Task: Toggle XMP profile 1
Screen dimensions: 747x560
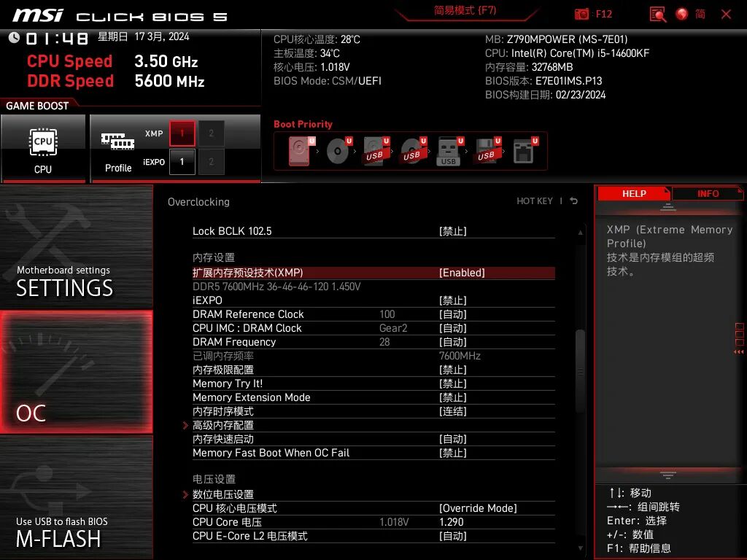Action: 182,133
